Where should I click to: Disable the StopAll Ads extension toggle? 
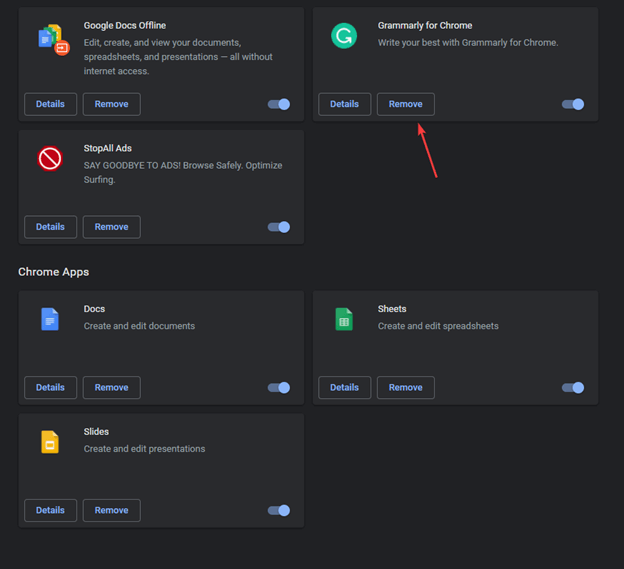point(279,227)
